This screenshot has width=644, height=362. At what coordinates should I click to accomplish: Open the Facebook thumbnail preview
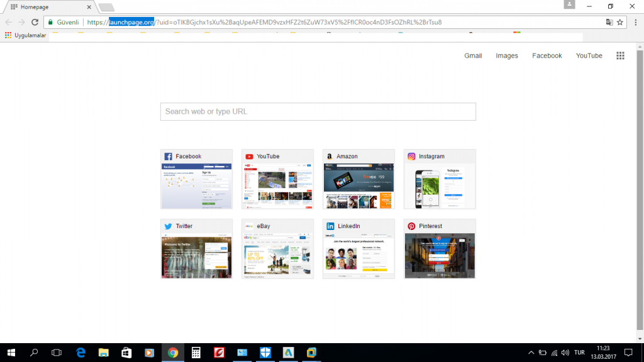[196, 186]
